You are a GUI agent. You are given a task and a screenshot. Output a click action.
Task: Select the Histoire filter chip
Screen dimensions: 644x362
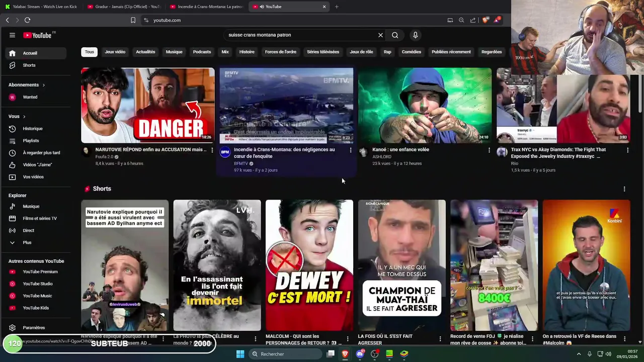click(247, 52)
